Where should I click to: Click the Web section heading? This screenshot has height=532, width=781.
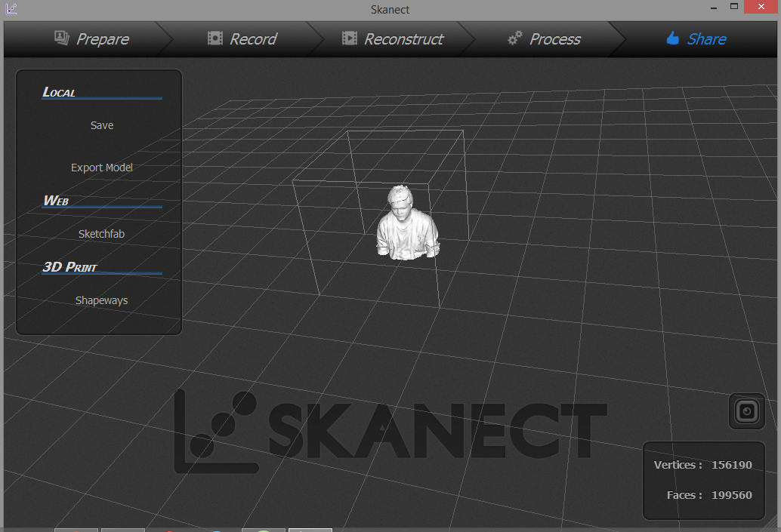coord(56,201)
